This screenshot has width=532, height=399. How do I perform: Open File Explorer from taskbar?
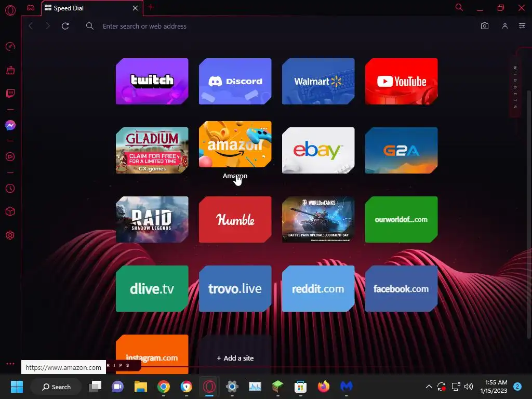(140, 387)
